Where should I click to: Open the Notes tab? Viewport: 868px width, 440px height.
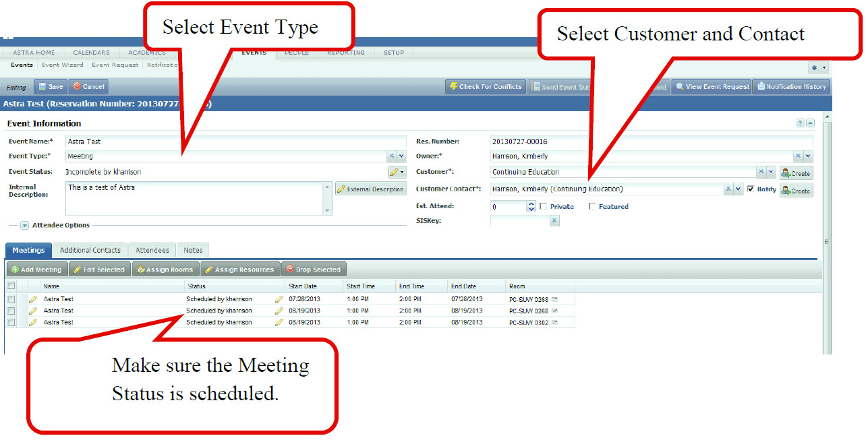pyautogui.click(x=193, y=249)
